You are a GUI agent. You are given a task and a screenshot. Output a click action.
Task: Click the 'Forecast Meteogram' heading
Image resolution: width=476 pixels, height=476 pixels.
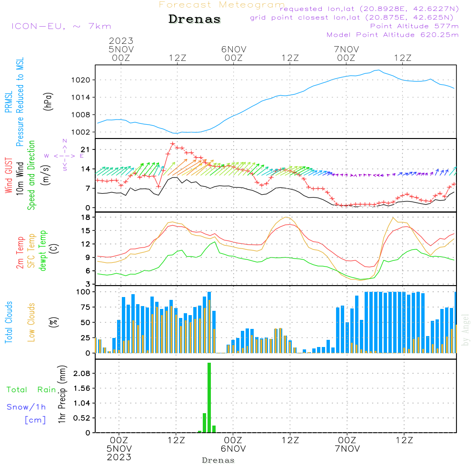(222, 5)
